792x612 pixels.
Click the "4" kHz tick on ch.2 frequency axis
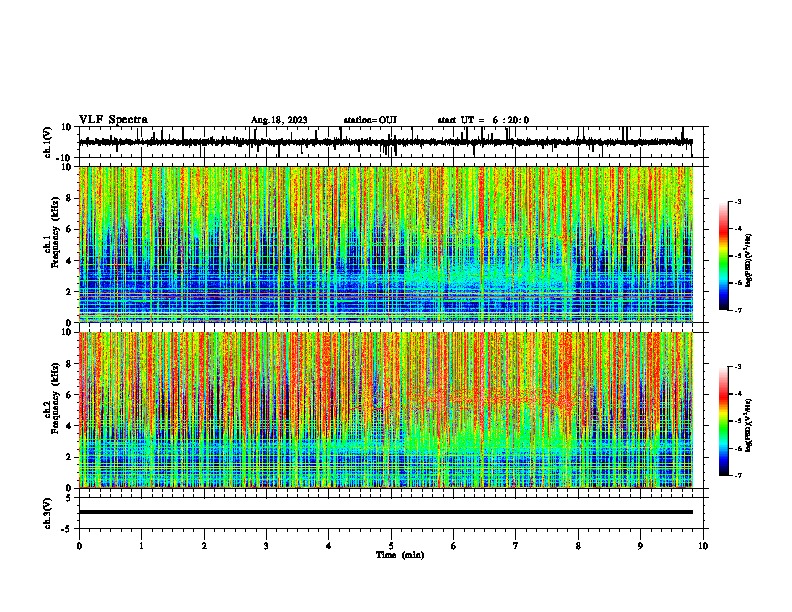(70, 426)
